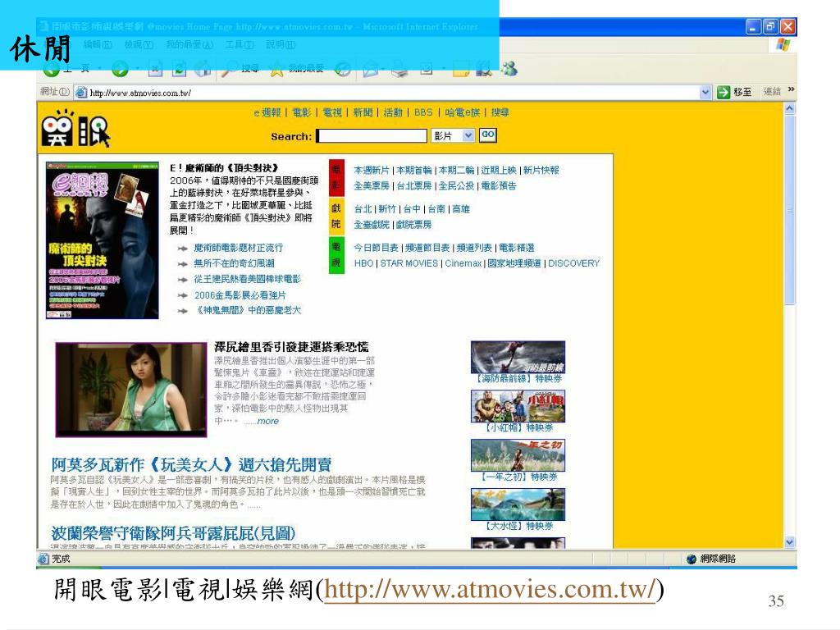The image size is (840, 630).
Task: Click the yellow 戲院 category block
Action: point(336,216)
